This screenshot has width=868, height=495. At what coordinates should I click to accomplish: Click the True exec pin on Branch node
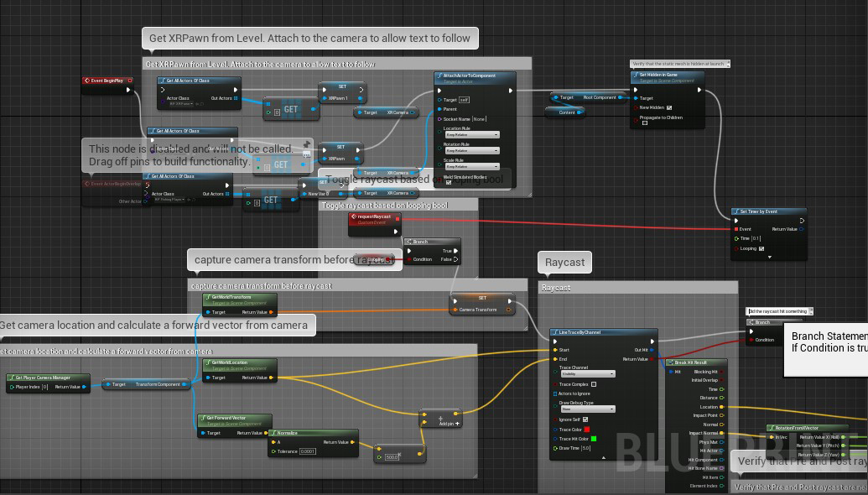[455, 251]
